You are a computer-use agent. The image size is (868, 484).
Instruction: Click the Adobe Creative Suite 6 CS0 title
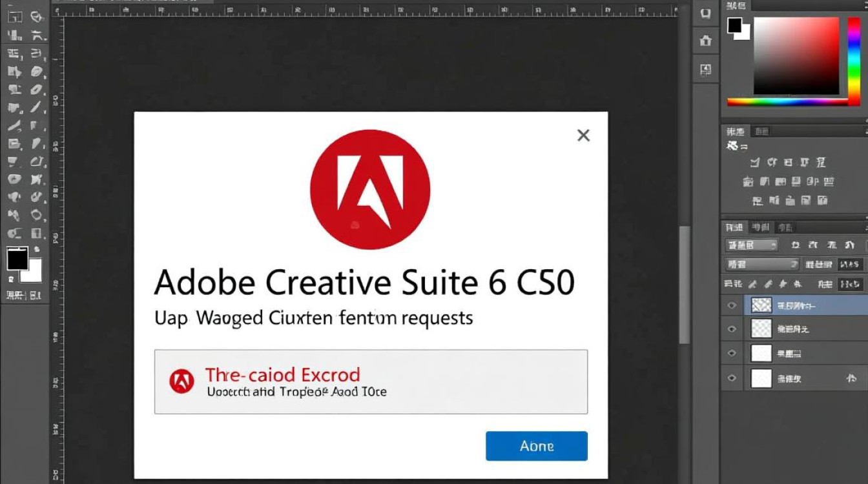364,282
